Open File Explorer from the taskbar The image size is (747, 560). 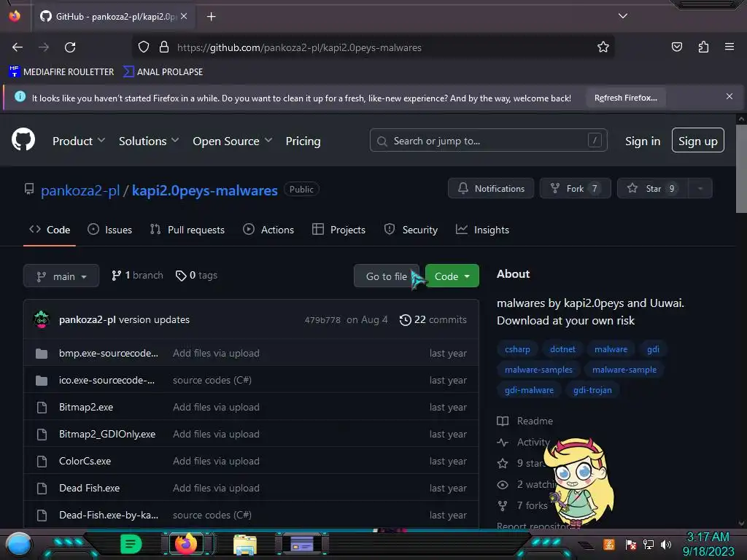click(245, 544)
